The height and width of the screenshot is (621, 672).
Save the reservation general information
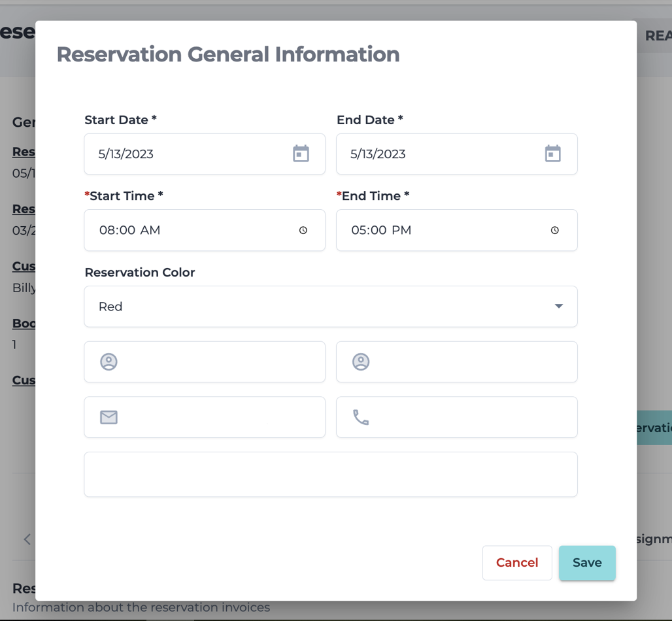[586, 563]
